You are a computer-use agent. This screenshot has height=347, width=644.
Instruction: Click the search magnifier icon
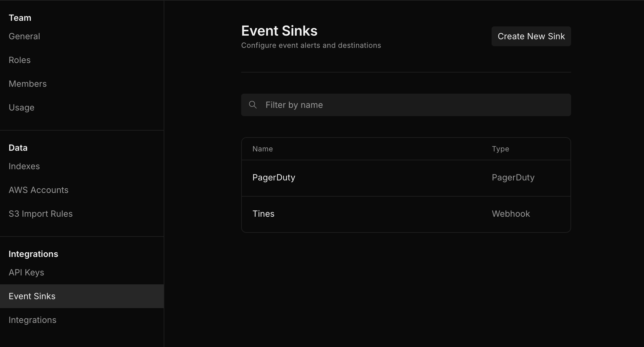[253, 105]
